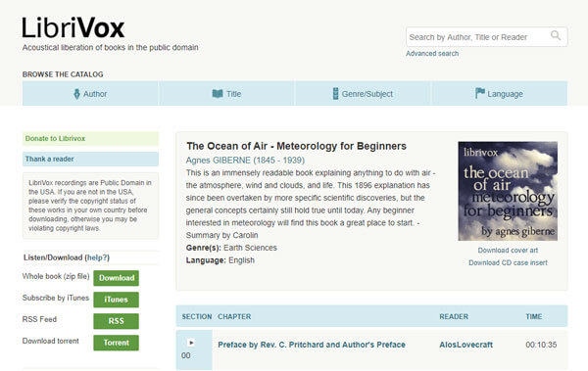Click the Download CD case insert link
The width and height of the screenshot is (588, 371).
click(508, 262)
